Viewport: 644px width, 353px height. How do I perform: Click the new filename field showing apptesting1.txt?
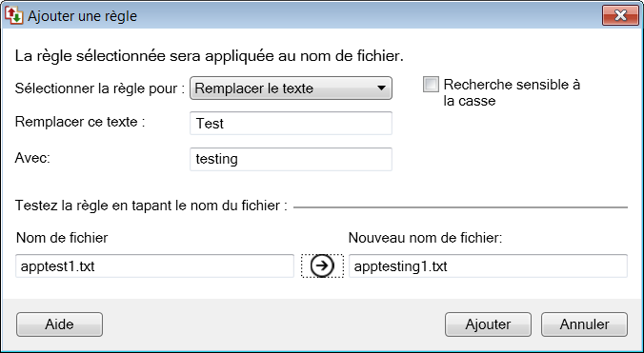click(x=488, y=266)
